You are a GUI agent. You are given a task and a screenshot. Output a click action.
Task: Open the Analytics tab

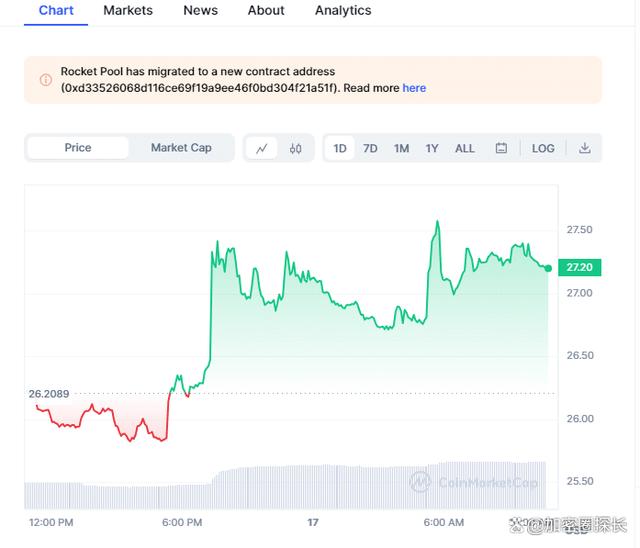tap(343, 11)
